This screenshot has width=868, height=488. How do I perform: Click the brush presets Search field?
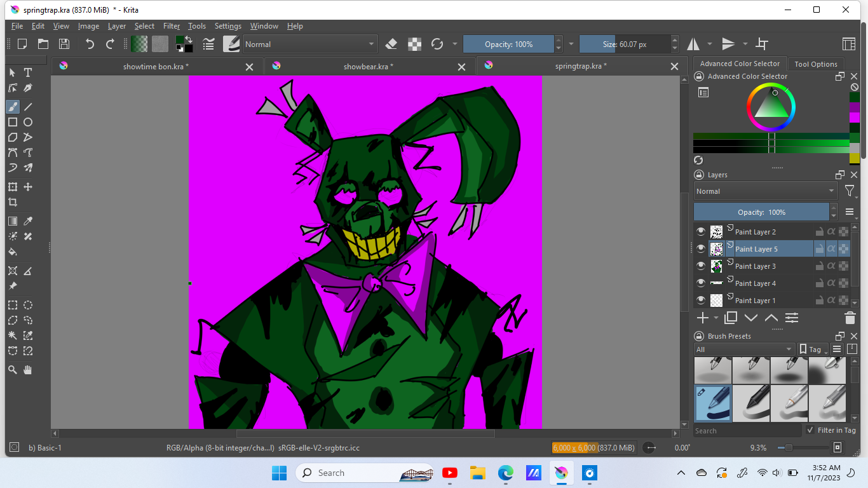[x=748, y=431]
